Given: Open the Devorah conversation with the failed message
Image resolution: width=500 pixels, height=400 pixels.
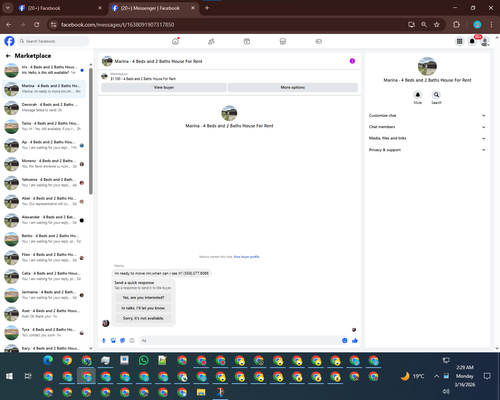Looking at the screenshot, I should [44, 107].
